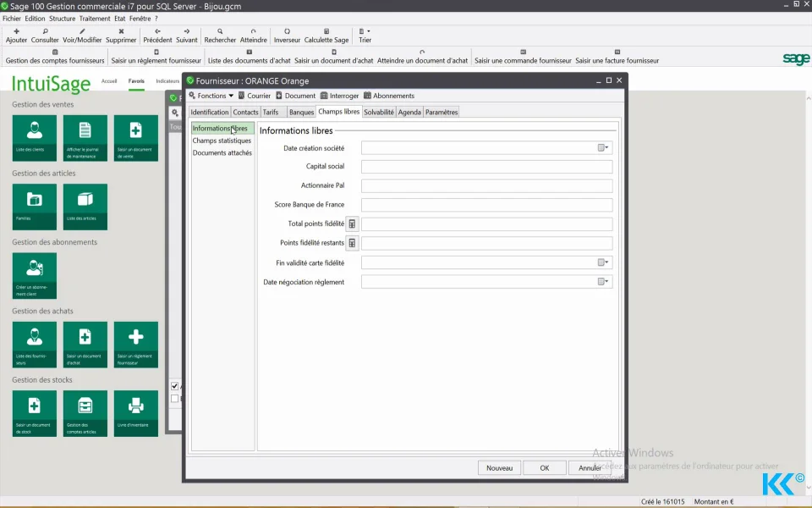
Task: Open Créer un abonnement client tile
Action: tap(35, 276)
